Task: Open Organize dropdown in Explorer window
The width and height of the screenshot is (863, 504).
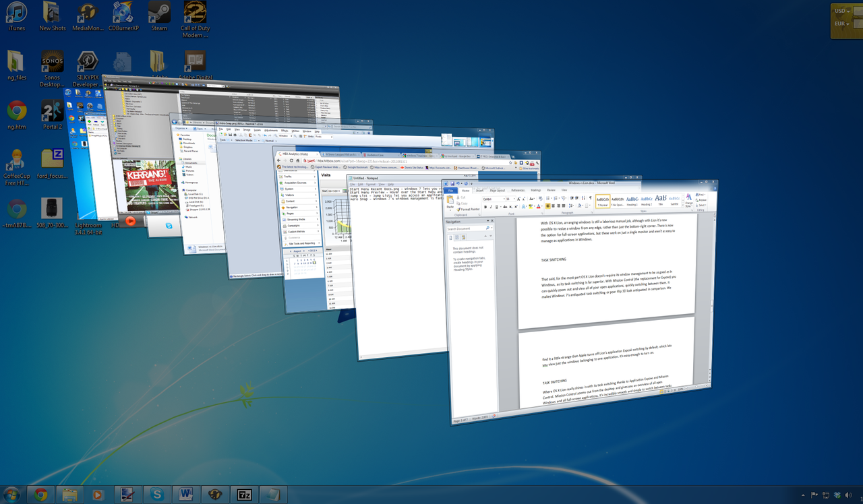Action: point(180,128)
